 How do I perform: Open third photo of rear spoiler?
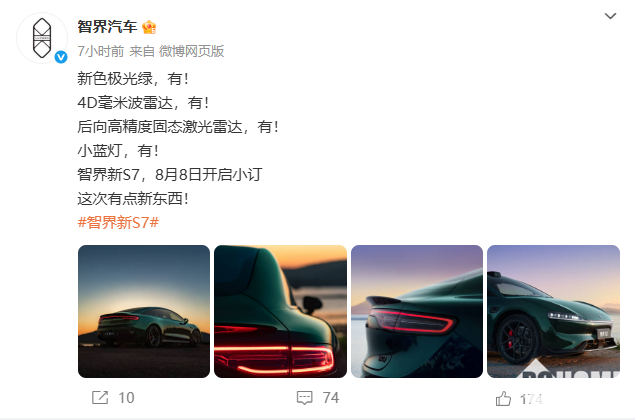[417, 311]
